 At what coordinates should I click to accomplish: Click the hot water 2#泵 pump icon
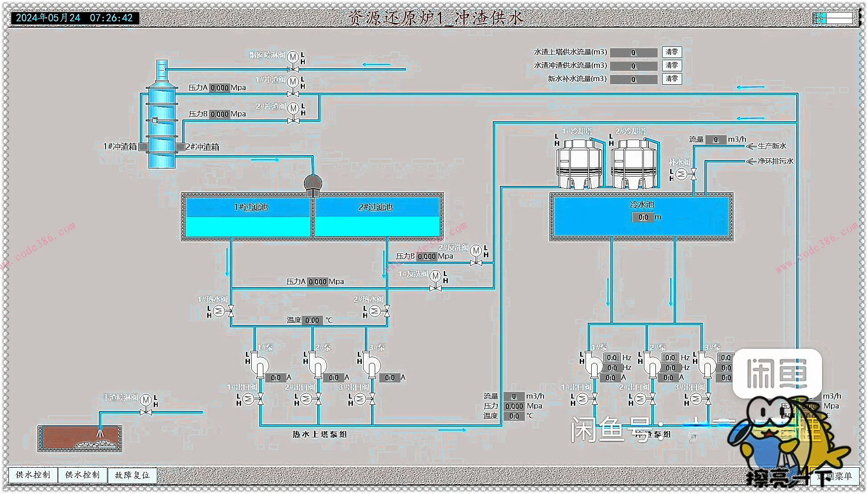(x=317, y=365)
